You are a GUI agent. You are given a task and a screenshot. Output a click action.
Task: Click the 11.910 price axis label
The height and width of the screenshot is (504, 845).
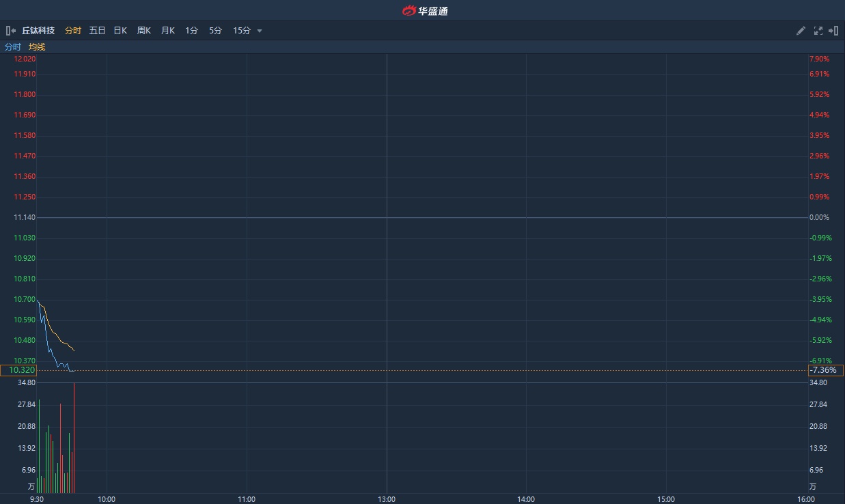(25, 74)
